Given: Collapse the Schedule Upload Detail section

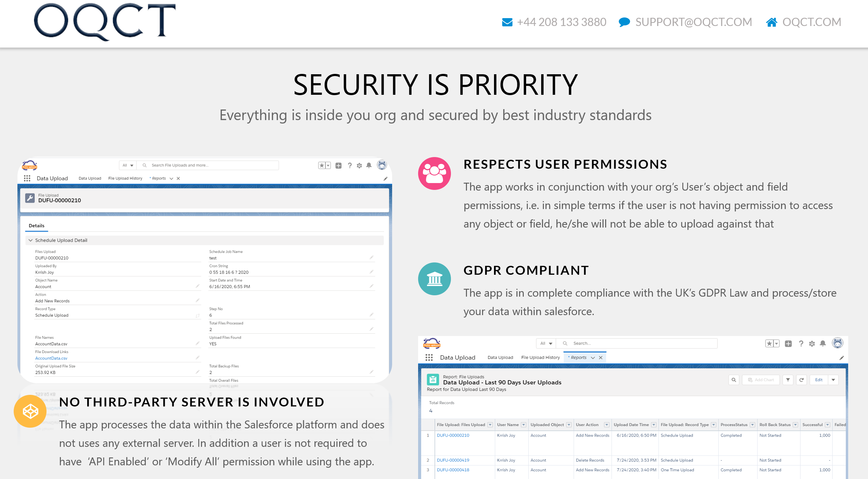Looking at the screenshot, I should click(31, 240).
